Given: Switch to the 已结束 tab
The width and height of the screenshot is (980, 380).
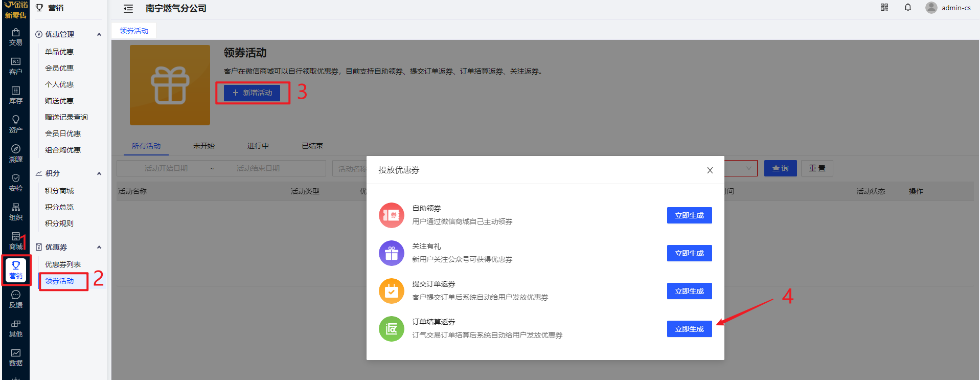Looking at the screenshot, I should point(312,146).
